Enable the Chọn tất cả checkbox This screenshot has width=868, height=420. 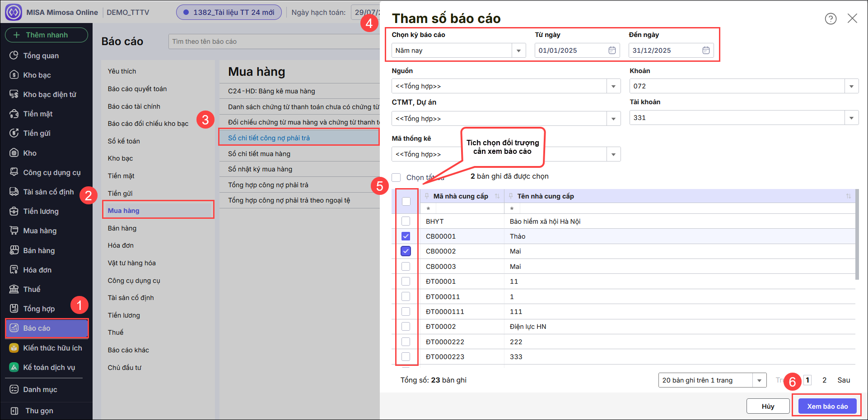coord(396,177)
